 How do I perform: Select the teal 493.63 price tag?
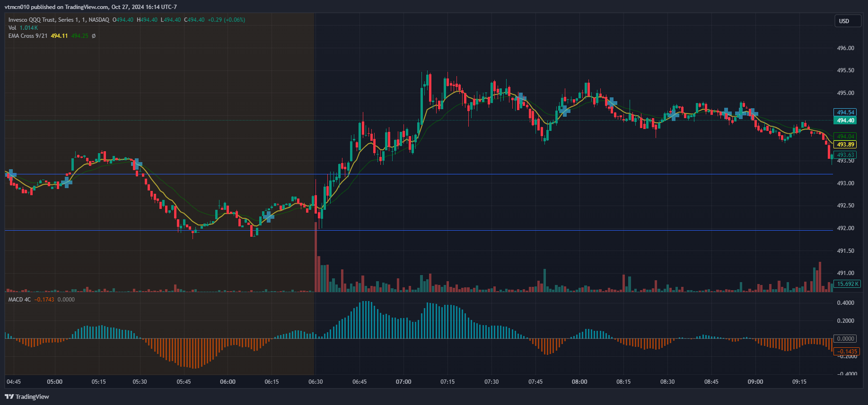tap(845, 155)
